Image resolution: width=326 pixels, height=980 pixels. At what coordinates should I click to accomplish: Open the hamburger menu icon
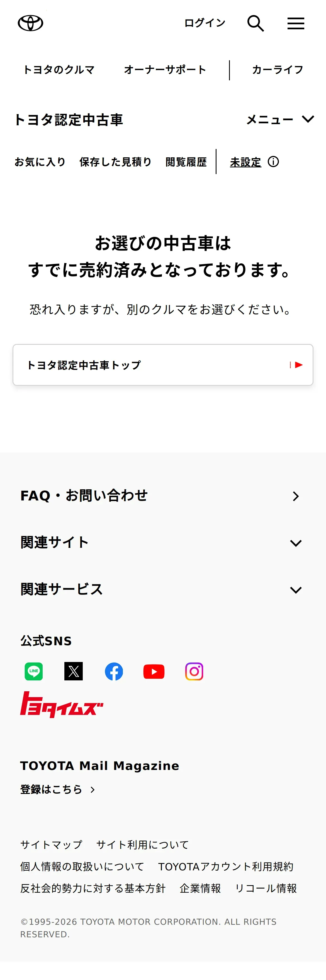point(296,24)
